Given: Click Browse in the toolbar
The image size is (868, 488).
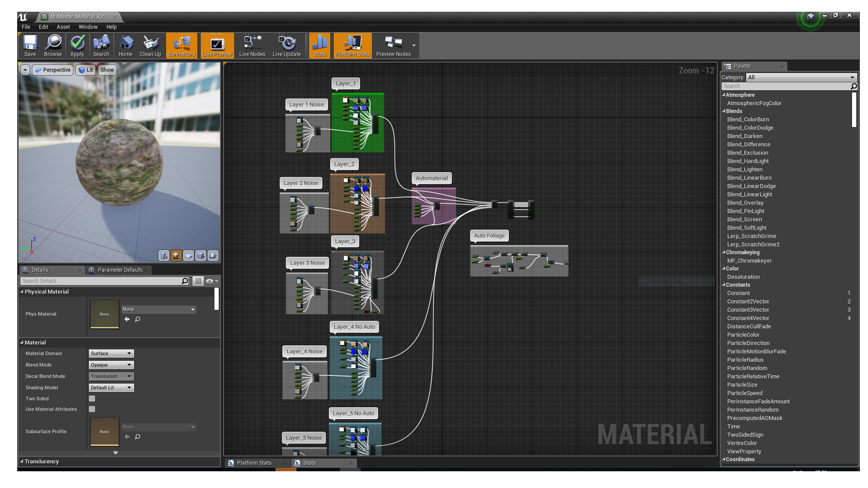Looking at the screenshot, I should [x=53, y=46].
